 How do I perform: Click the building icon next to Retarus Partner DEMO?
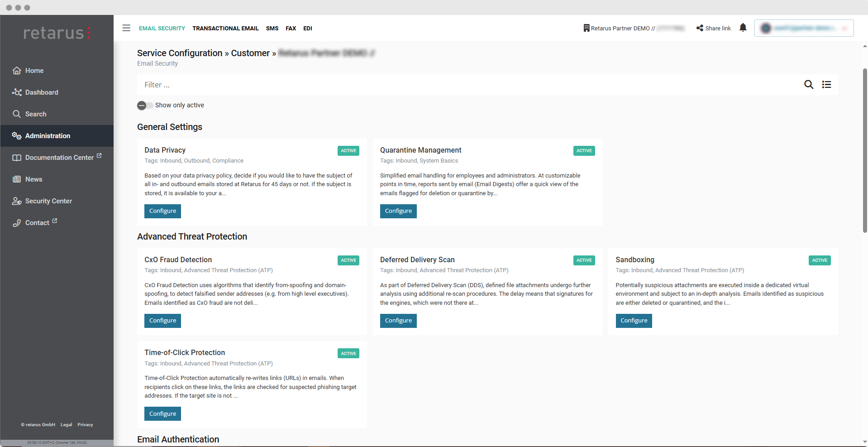pos(586,28)
